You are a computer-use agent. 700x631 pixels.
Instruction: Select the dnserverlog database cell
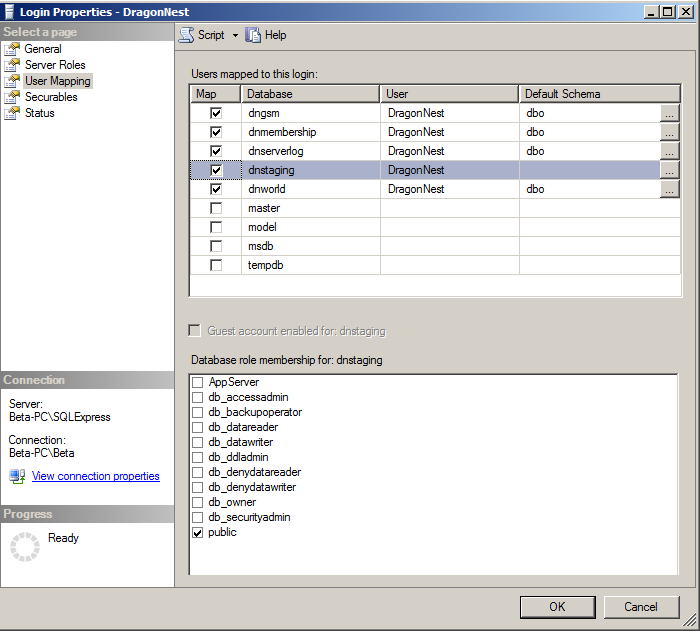pos(311,151)
